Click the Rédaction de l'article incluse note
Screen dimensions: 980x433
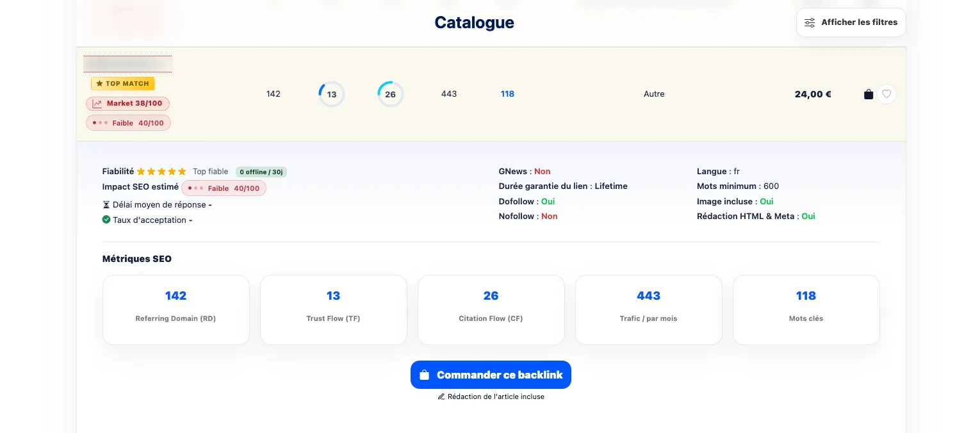pos(496,396)
